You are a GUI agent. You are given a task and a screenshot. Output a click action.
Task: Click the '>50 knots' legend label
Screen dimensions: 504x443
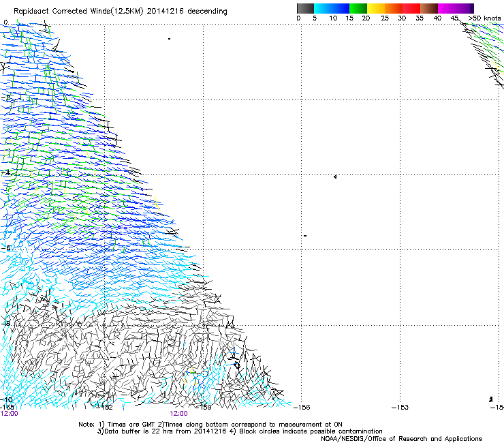[484, 18]
